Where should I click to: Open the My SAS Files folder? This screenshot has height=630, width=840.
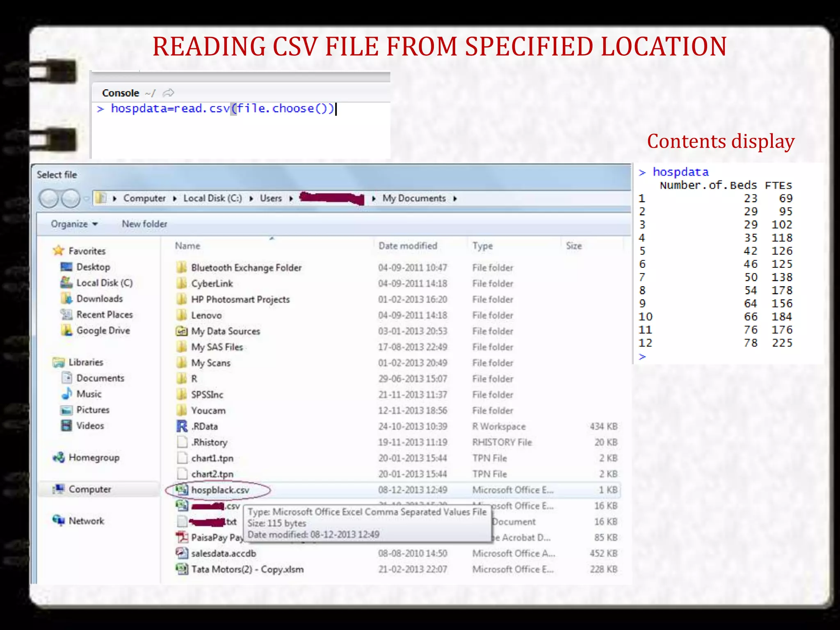click(x=217, y=347)
